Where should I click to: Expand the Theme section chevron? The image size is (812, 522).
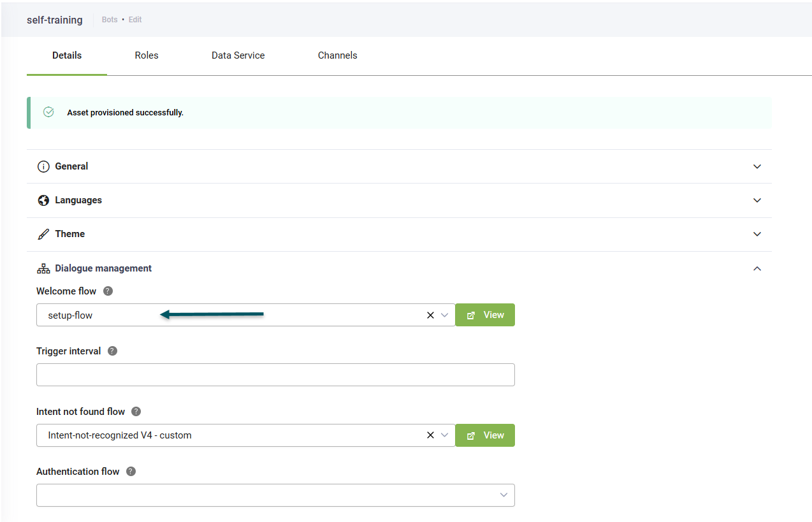pos(757,234)
